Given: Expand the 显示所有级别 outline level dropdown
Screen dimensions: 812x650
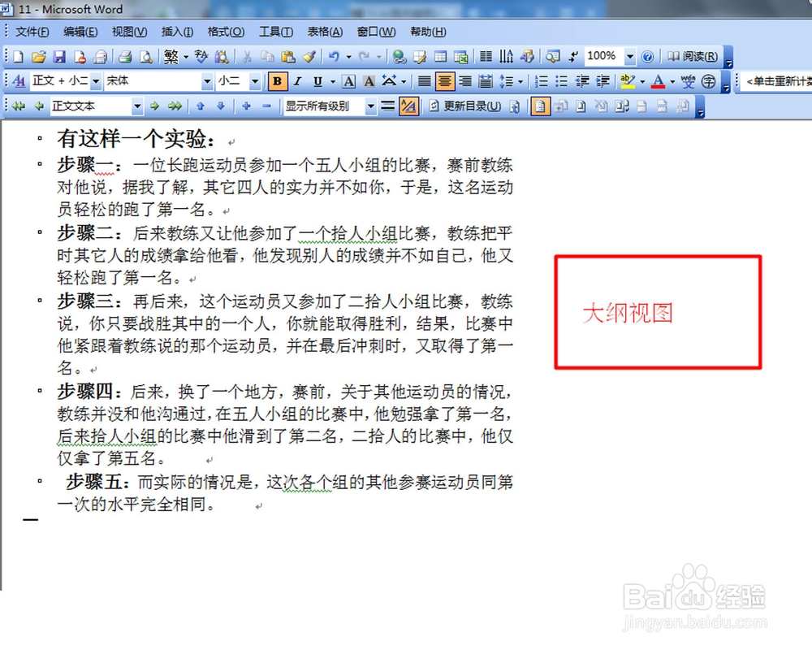Looking at the screenshot, I should [x=370, y=106].
